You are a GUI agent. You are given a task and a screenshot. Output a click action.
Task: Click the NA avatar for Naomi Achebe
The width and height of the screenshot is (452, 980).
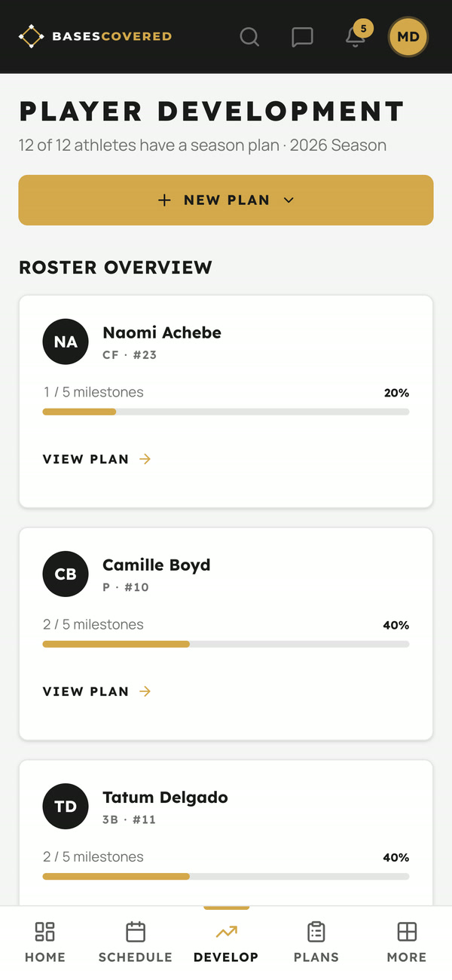pos(66,341)
